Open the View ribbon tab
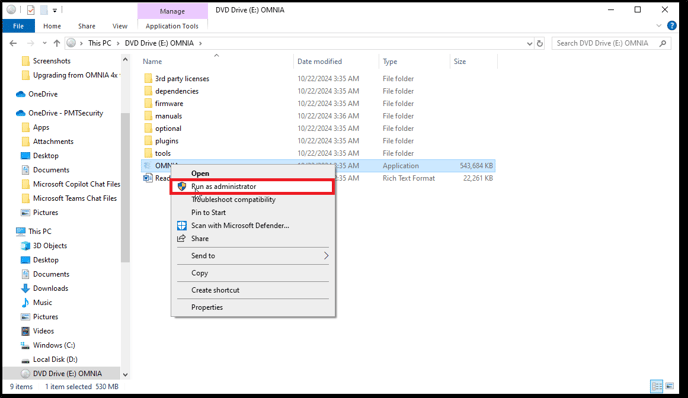Screen dimensions: 688x398 point(120,26)
